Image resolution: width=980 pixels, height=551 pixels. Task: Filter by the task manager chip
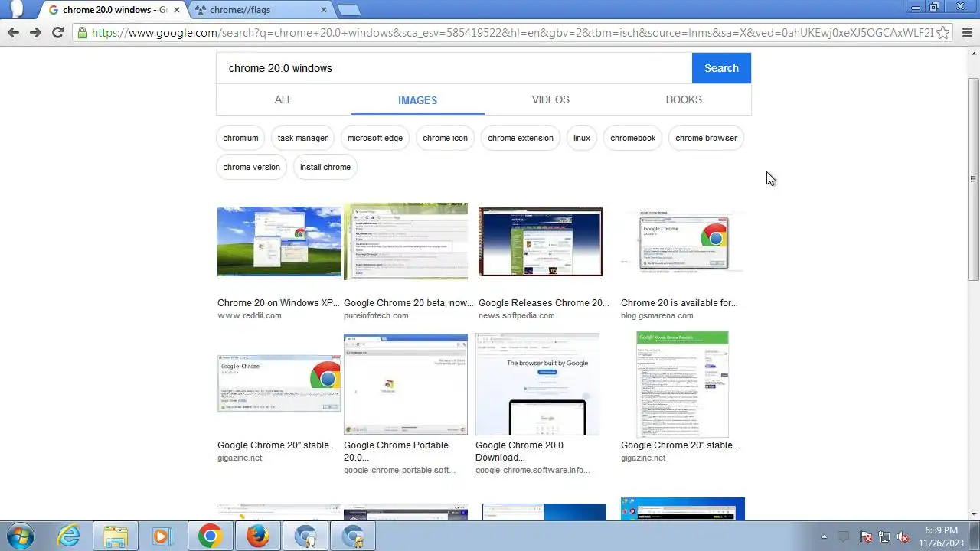coord(302,138)
